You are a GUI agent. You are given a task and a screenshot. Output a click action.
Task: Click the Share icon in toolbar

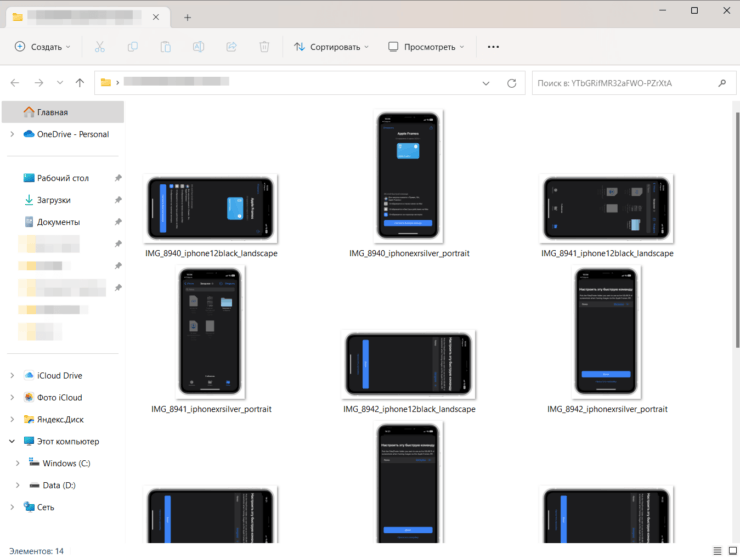pyautogui.click(x=231, y=47)
